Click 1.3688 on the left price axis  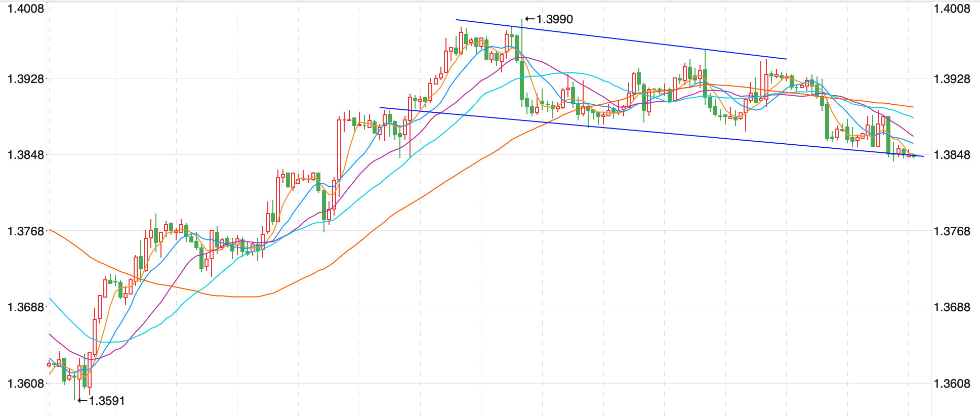tap(25, 307)
